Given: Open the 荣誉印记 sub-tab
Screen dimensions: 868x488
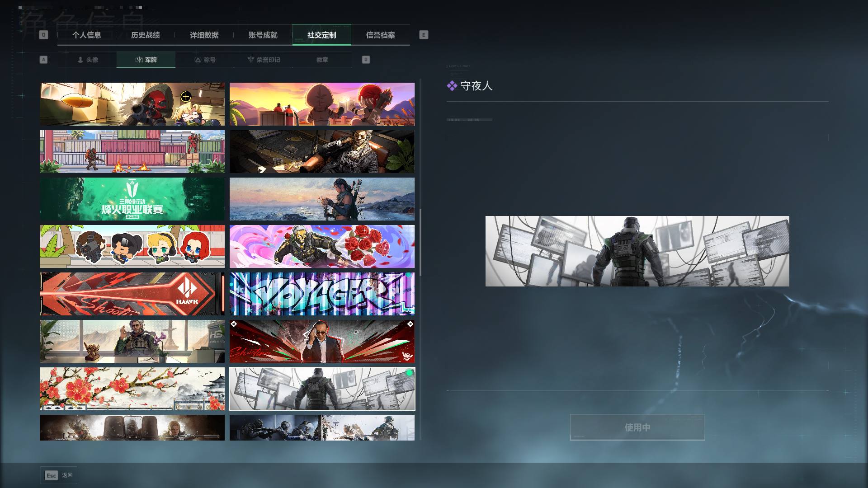Looking at the screenshot, I should pyautogui.click(x=264, y=60).
